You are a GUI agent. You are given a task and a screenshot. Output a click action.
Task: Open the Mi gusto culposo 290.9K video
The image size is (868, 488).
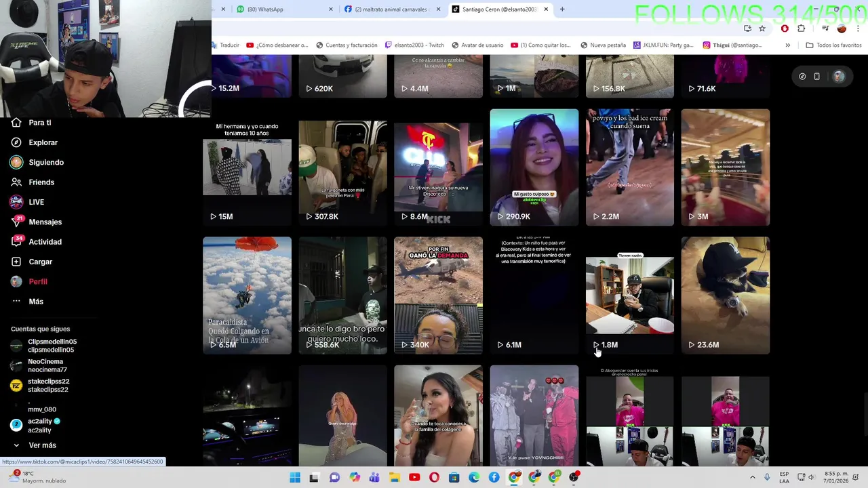coord(534,167)
